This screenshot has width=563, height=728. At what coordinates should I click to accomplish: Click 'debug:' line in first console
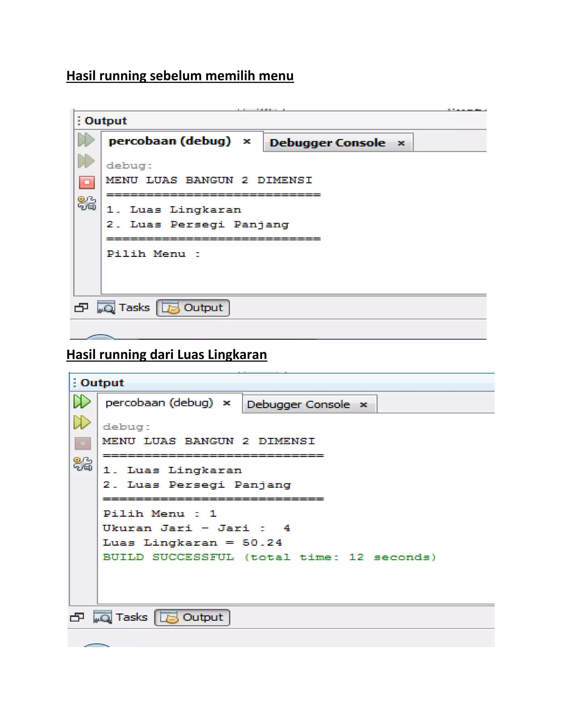pos(129,166)
